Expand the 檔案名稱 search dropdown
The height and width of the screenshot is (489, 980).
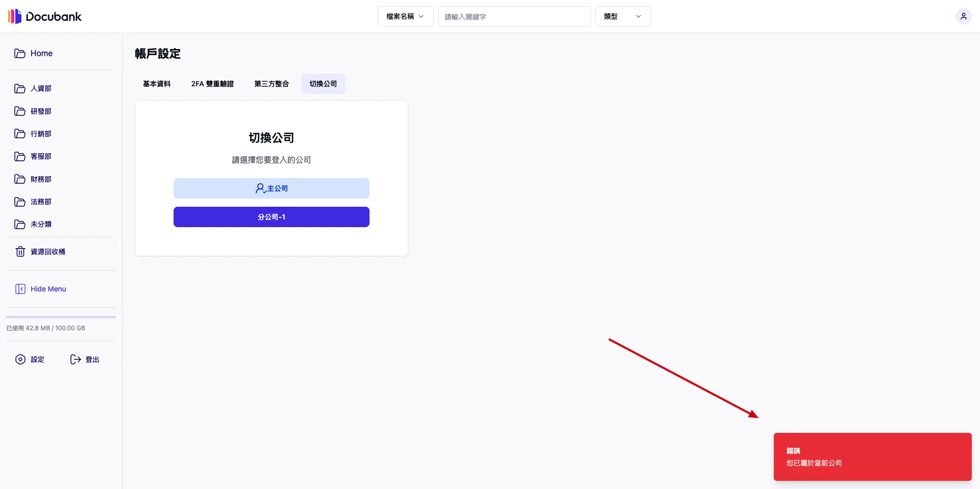(x=405, y=16)
